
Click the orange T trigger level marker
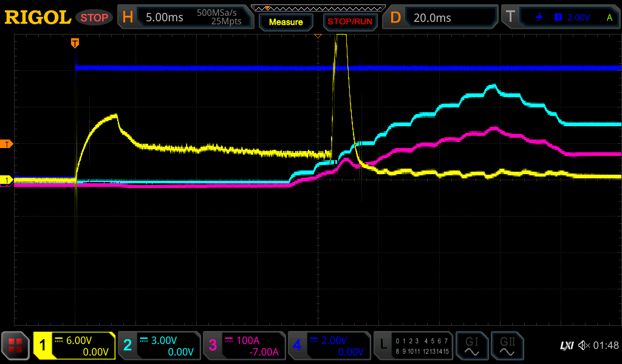tap(7, 144)
